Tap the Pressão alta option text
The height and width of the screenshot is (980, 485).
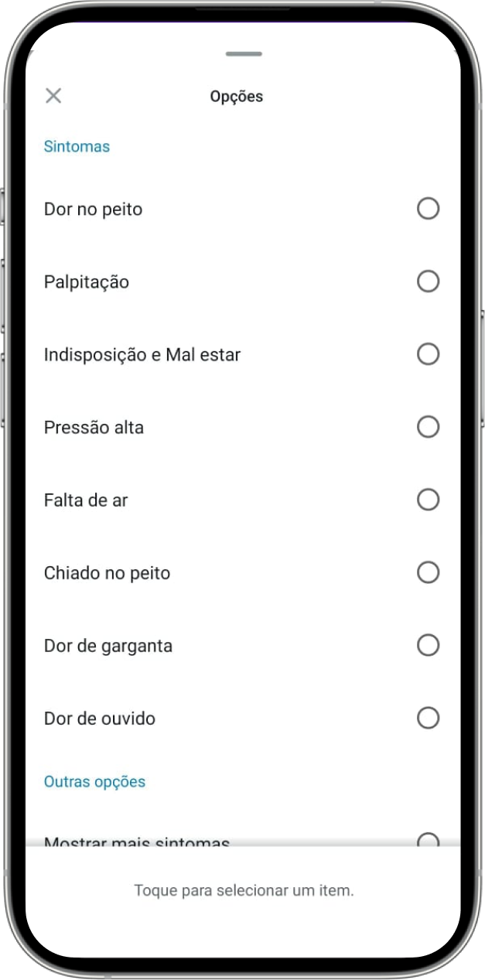(x=94, y=428)
